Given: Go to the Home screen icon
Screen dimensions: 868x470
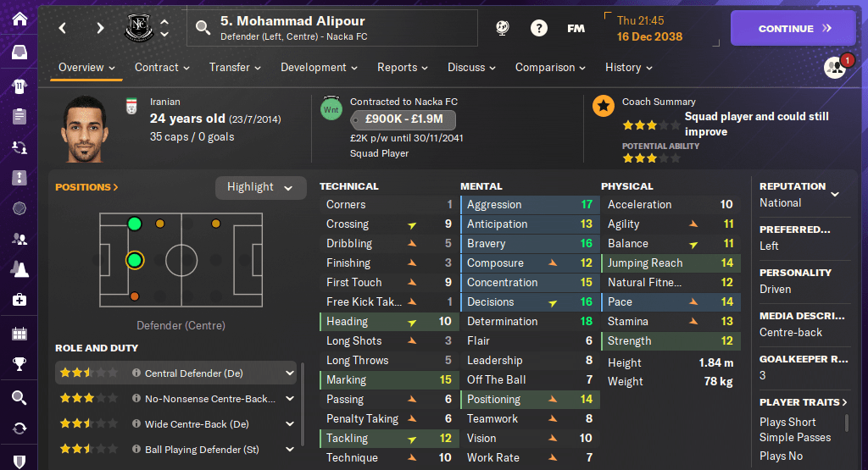Looking at the screenshot, I should (19, 19).
